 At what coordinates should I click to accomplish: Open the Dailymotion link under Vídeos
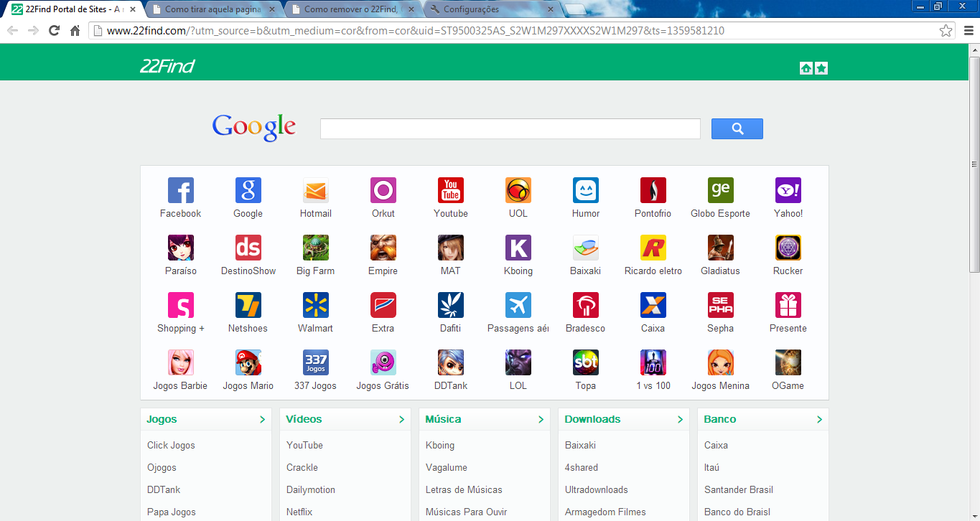[311, 489]
